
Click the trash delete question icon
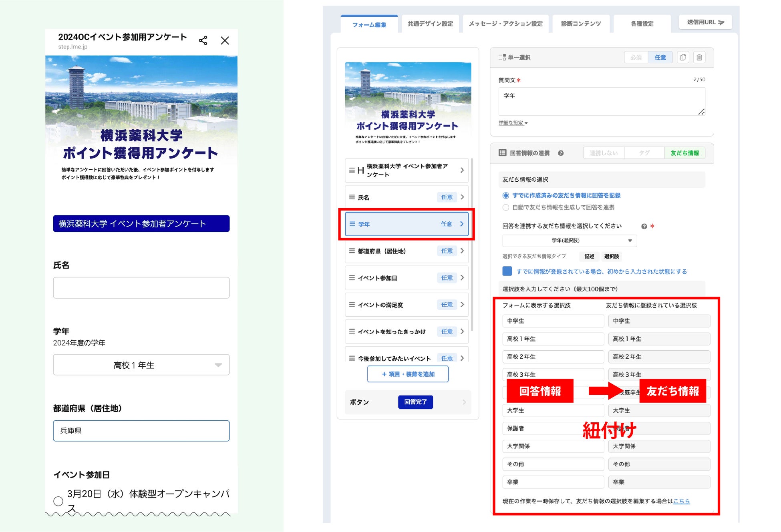pos(699,57)
